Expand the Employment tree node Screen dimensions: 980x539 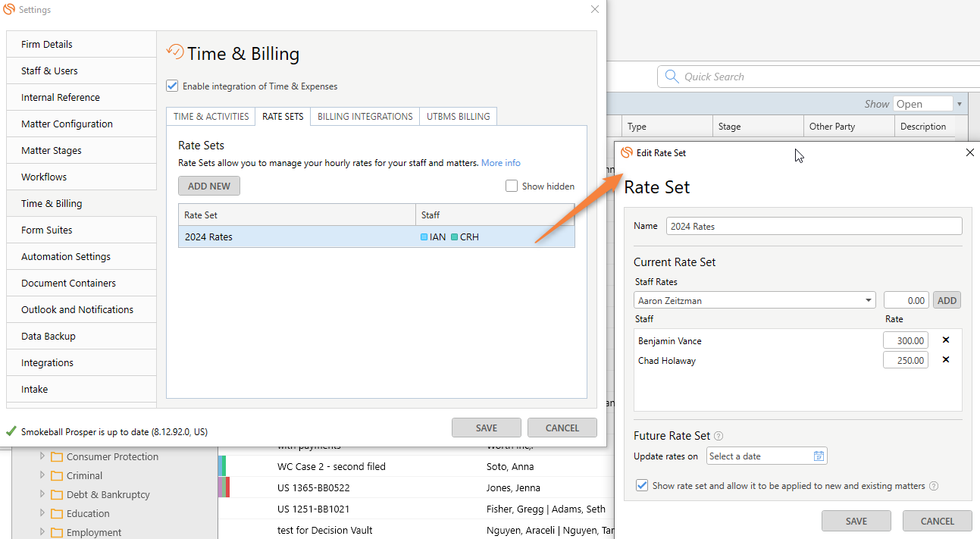point(42,532)
